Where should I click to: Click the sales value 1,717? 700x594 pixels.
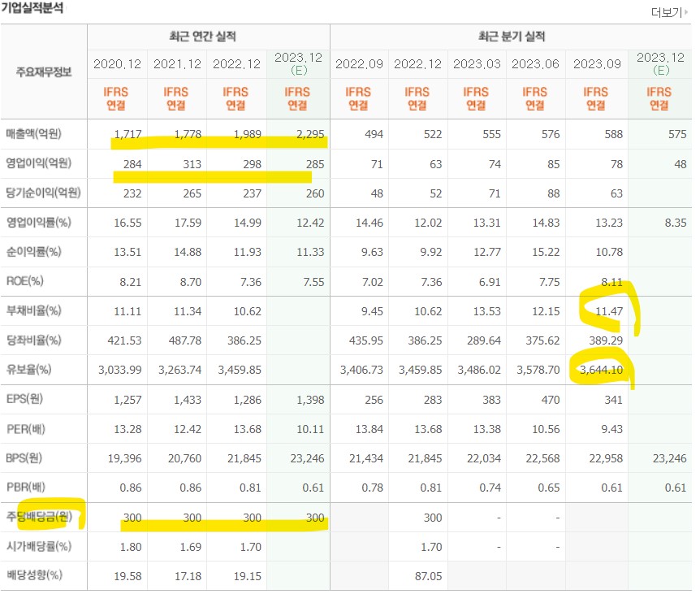(127, 134)
